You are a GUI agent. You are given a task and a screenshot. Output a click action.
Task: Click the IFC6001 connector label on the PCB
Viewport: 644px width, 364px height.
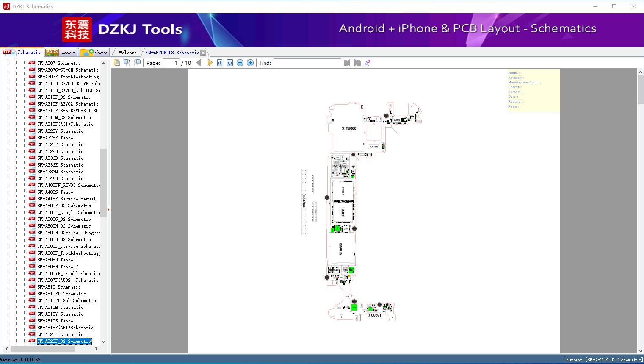(374, 315)
